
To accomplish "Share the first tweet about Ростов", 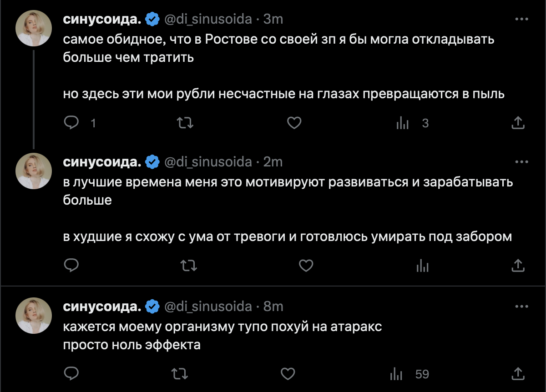I will (x=519, y=123).
